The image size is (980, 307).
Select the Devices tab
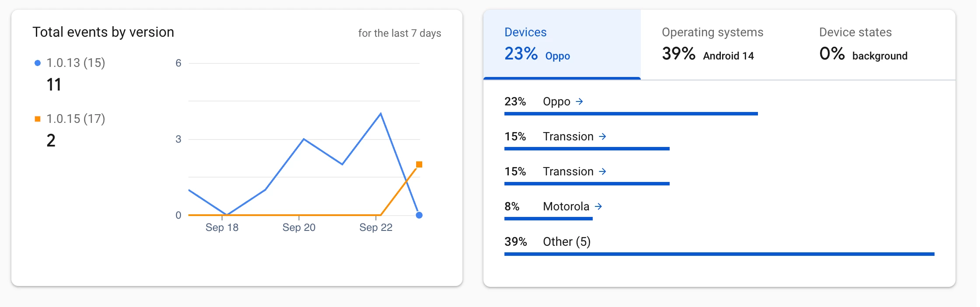[x=562, y=44]
